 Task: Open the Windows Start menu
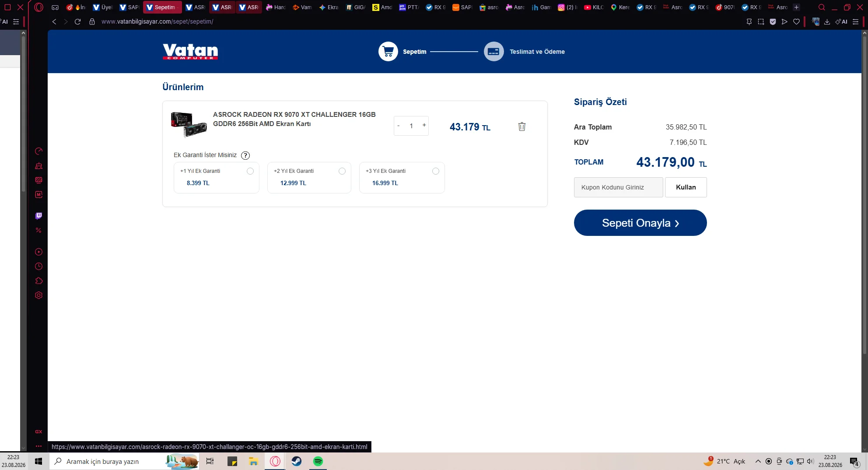[x=38, y=461]
